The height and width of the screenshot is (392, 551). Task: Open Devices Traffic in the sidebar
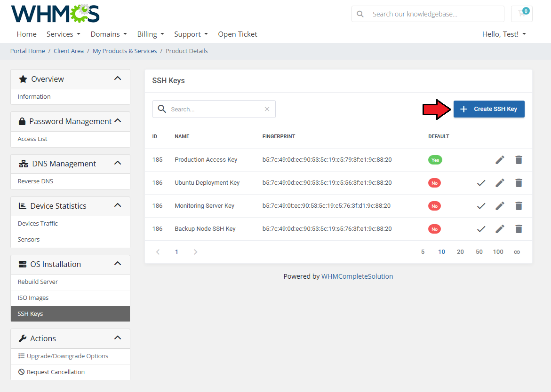tap(70, 224)
